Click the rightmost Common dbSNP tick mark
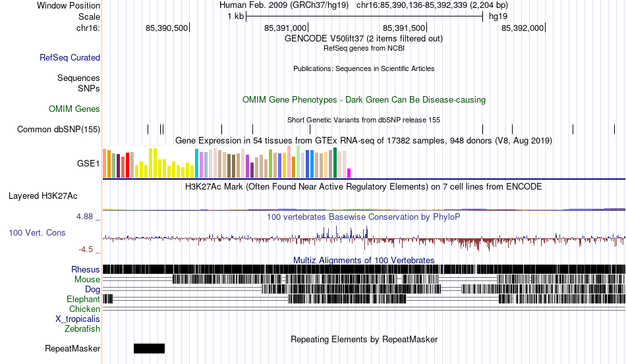The height and width of the screenshot is (364, 626). (614, 129)
